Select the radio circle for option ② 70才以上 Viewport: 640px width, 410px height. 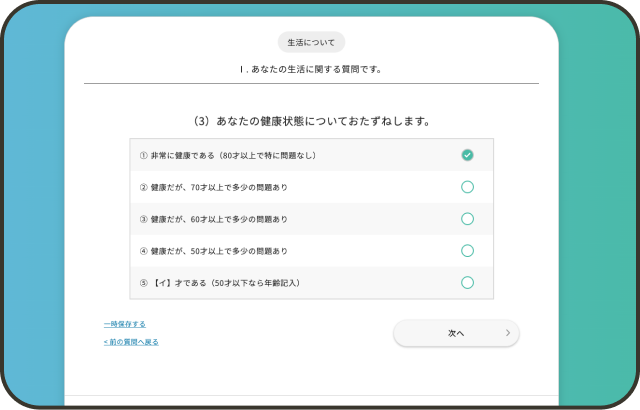point(467,187)
